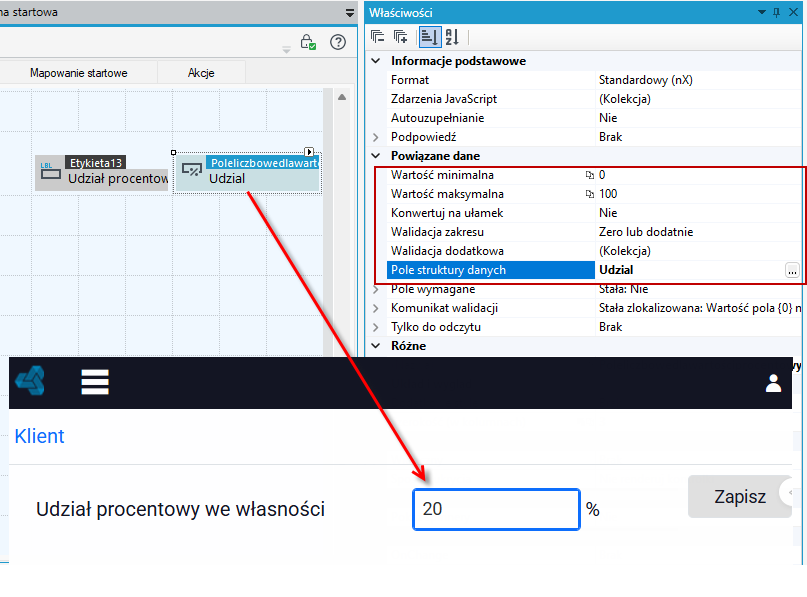This screenshot has height=597, width=807.
Task: Click the first collapse-all properties icon
Action: coord(378,37)
